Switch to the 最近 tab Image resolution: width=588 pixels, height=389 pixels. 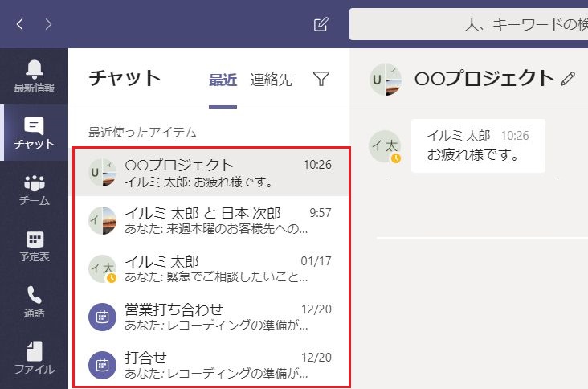coord(223,80)
